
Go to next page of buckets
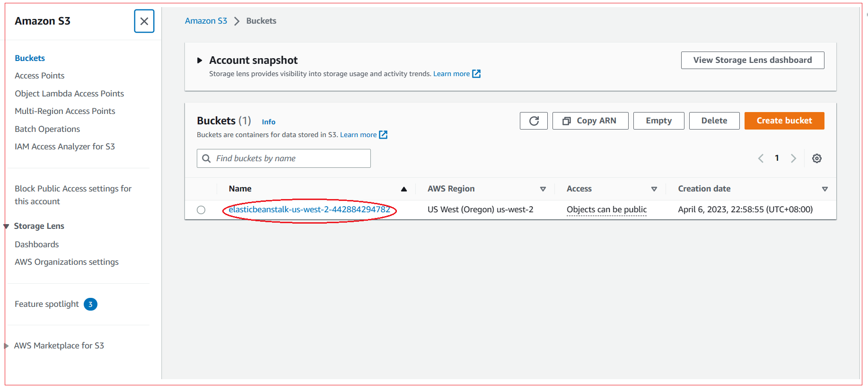coord(794,158)
